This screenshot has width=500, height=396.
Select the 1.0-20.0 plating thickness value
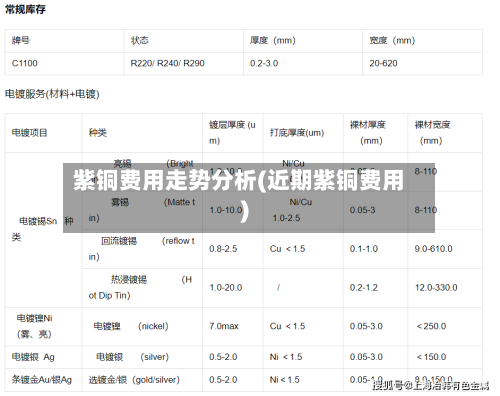pos(226,287)
